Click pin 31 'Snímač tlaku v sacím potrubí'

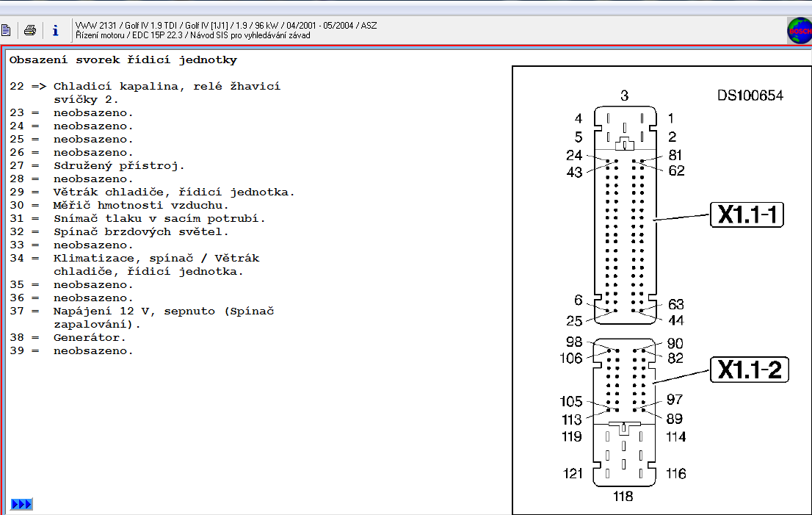click(x=159, y=218)
